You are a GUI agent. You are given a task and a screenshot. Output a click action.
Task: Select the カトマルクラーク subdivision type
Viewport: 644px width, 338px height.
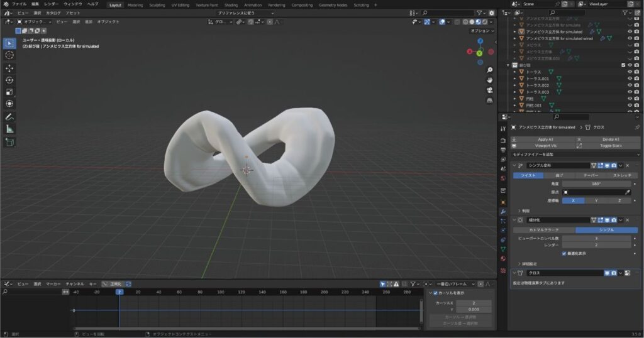click(x=544, y=230)
